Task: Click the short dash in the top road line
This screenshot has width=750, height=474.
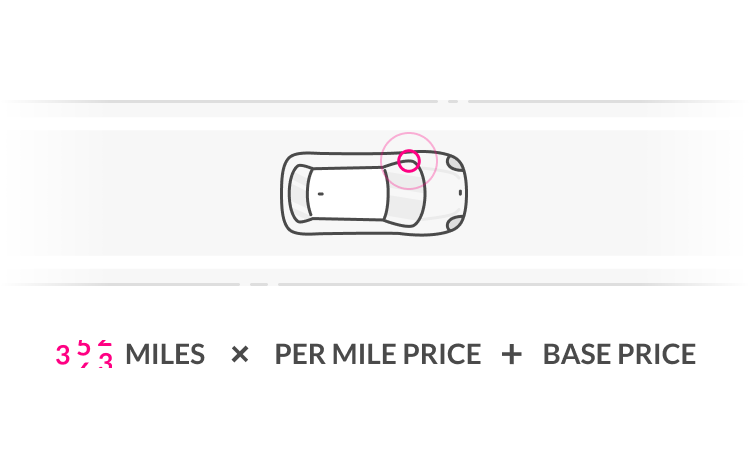Action: click(x=453, y=101)
